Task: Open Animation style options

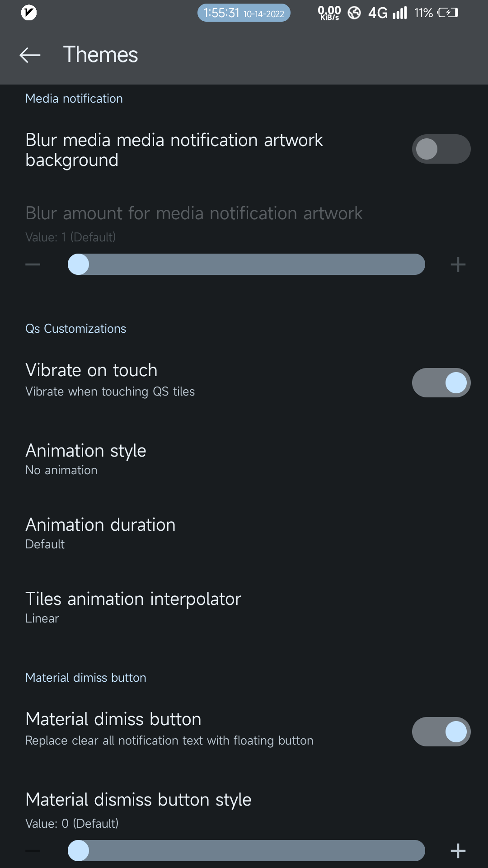Action: click(86, 459)
